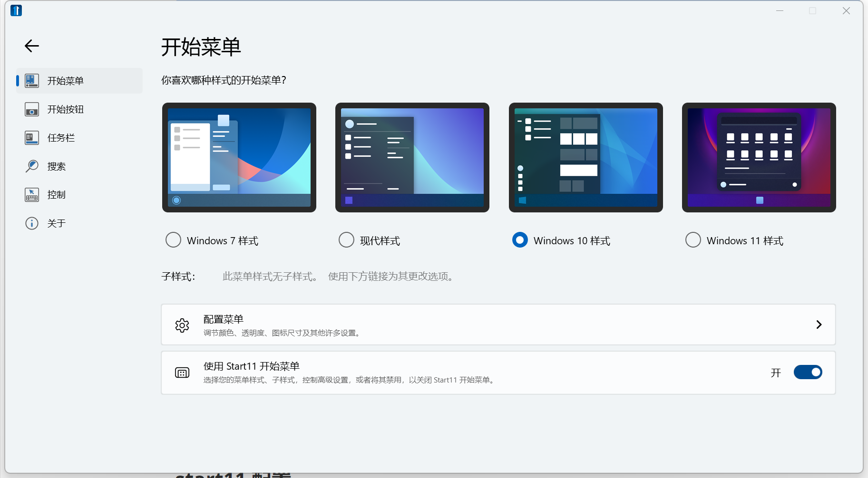Viewport: 868px width, 478px height.
Task: Click the 关于 info icon
Action: point(32,223)
